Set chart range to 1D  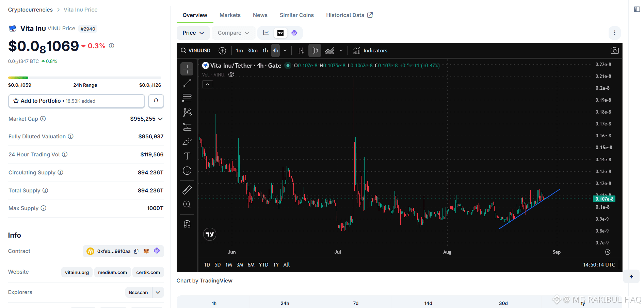click(207, 264)
